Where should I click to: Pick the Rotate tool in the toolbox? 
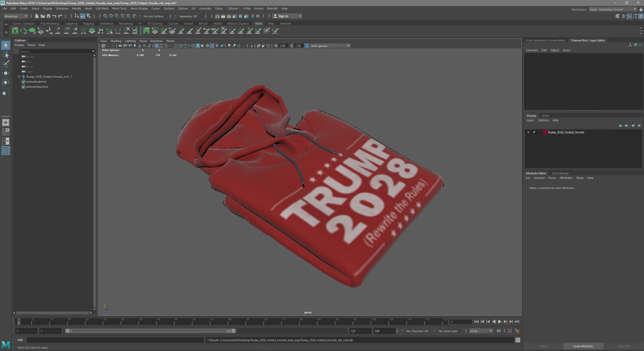(6, 83)
